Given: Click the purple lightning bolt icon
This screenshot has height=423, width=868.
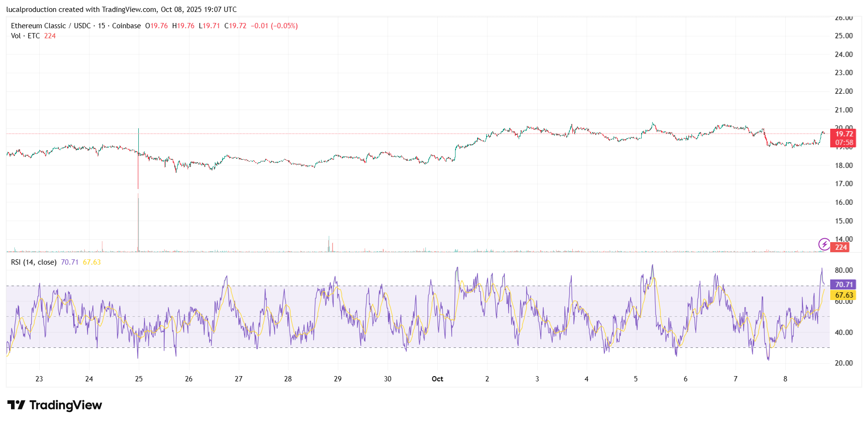Looking at the screenshot, I should pos(824,245).
